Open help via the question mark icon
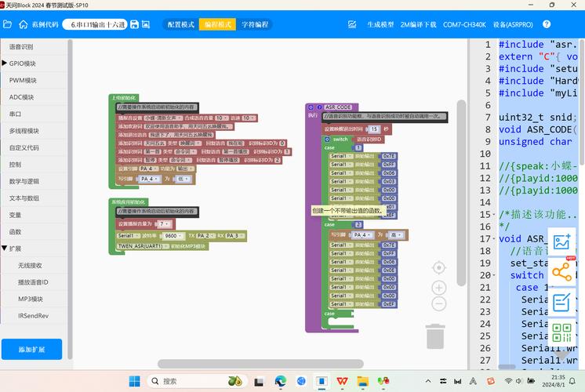This screenshot has width=585, height=392. [547, 24]
